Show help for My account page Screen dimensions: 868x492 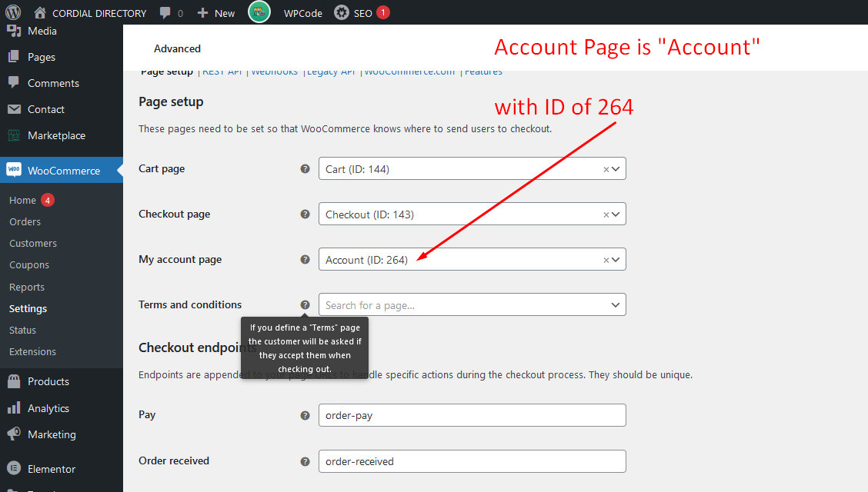point(305,259)
